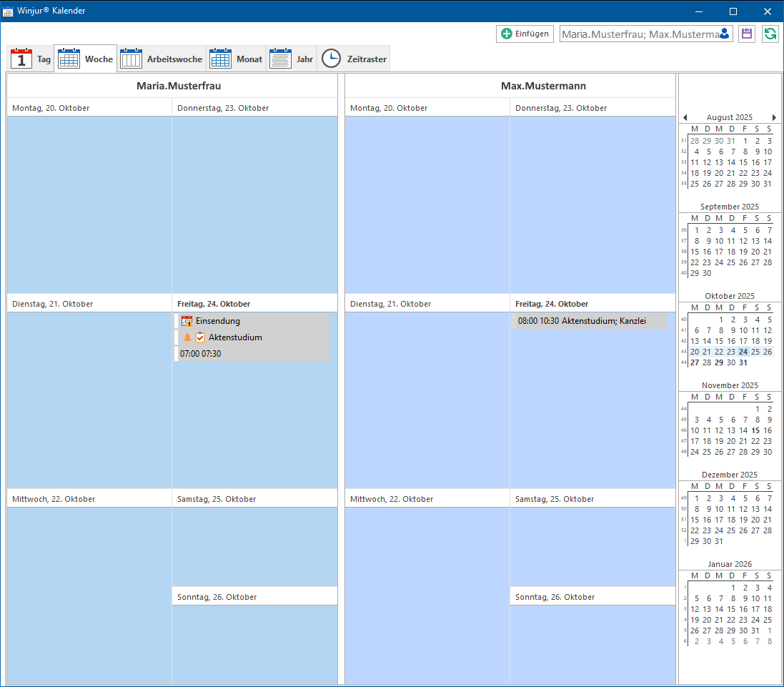Select bold 31 in Oktober 2025 mini calendar
Viewport: 784px width, 687px height.
pos(743,362)
